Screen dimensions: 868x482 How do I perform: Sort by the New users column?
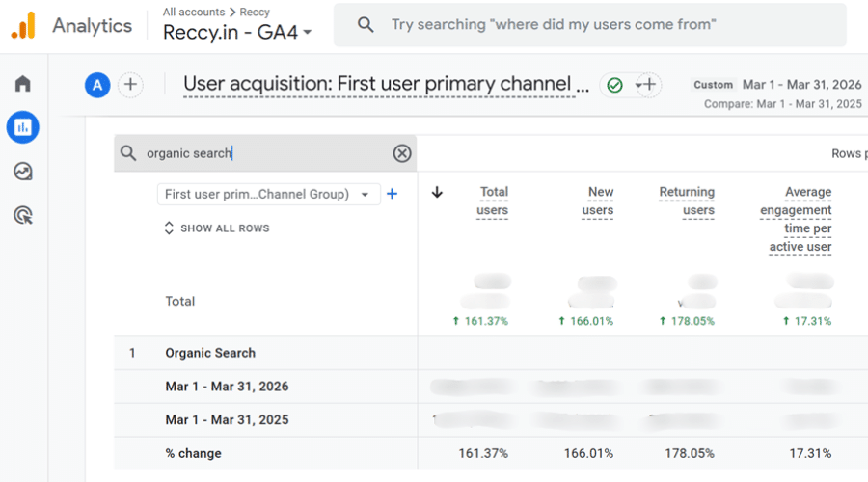[598, 201]
